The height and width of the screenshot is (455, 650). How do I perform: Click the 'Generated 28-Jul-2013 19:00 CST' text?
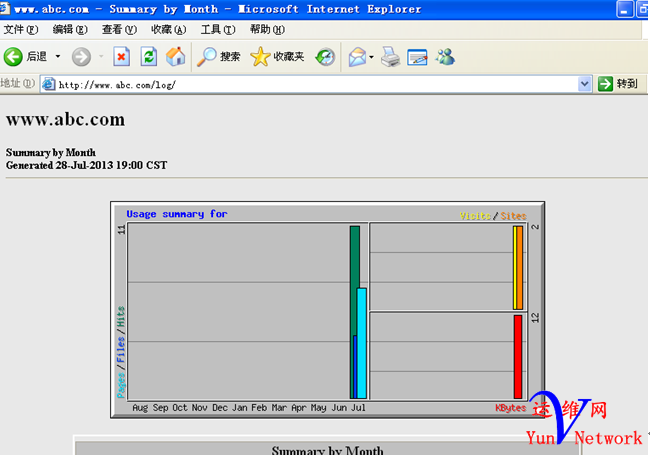coord(86,165)
